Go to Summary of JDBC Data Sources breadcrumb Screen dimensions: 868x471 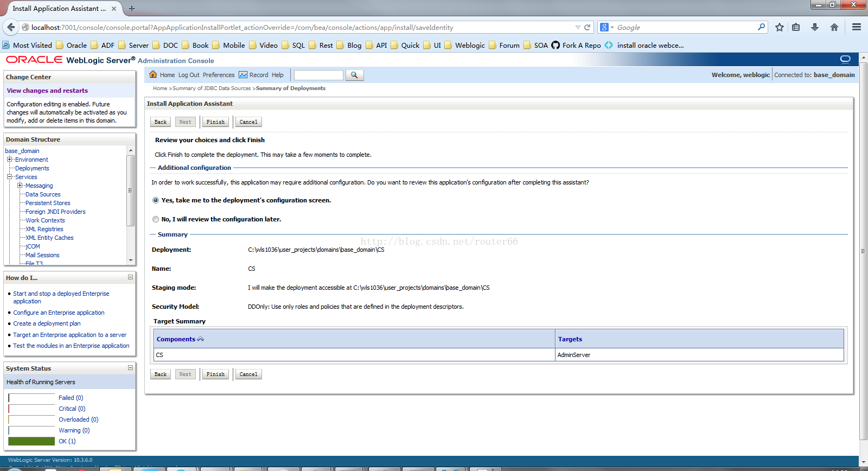(212, 88)
